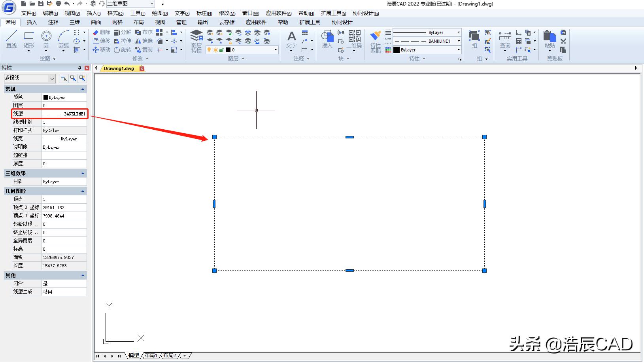The width and height of the screenshot is (644, 363).
Task: Open the BANKLINE1 linetype dropdown in ribbon
Action: click(459, 41)
